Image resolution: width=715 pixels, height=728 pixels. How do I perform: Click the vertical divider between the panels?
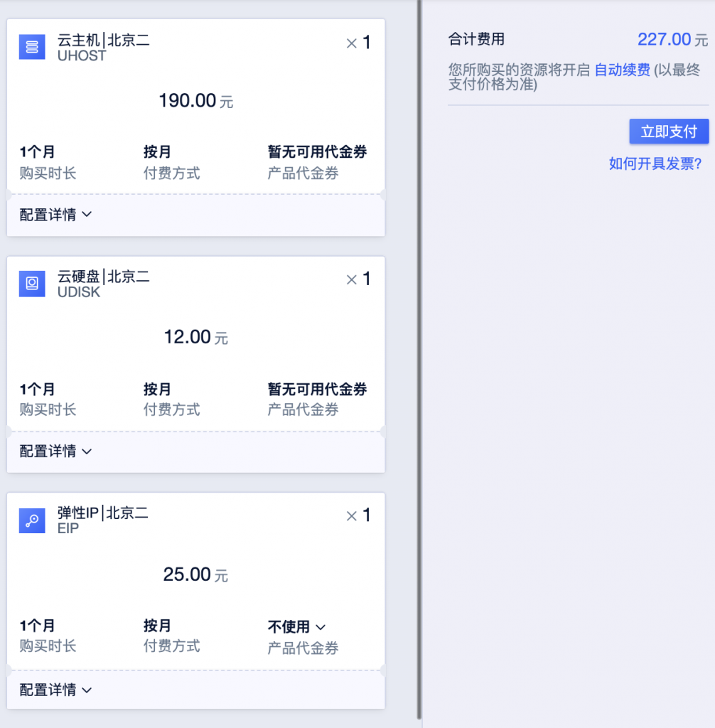[419, 355]
